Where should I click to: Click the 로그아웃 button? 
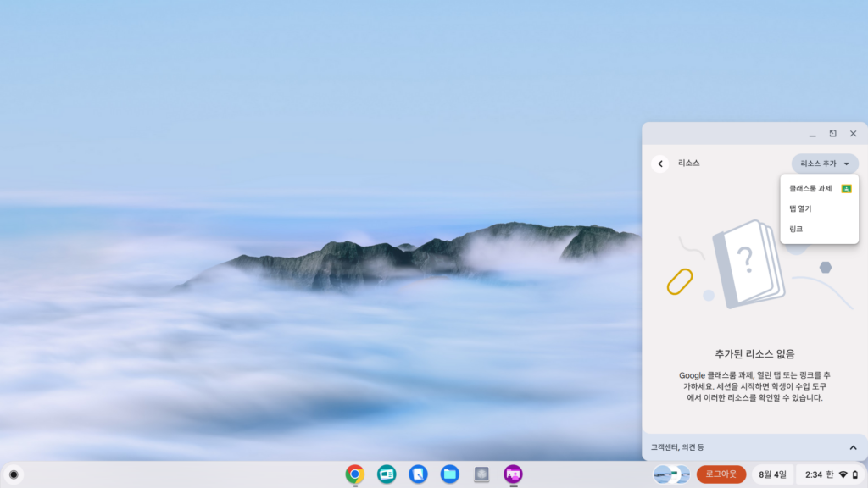coord(721,474)
